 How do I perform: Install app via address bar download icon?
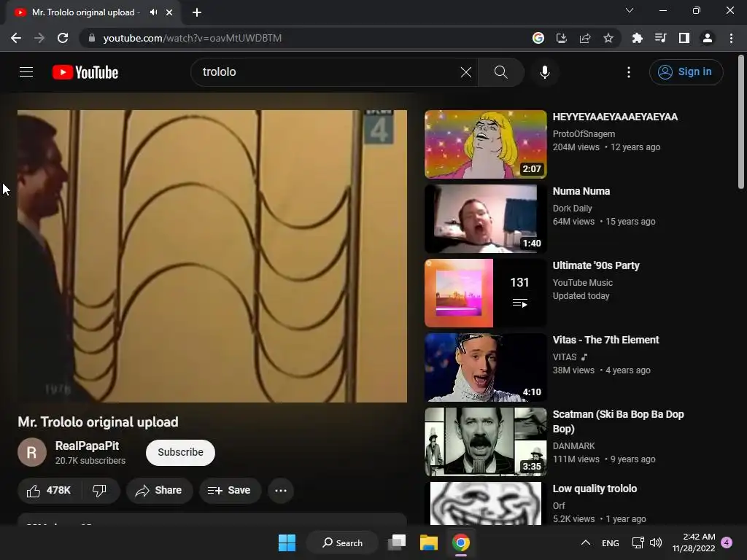pyautogui.click(x=561, y=38)
